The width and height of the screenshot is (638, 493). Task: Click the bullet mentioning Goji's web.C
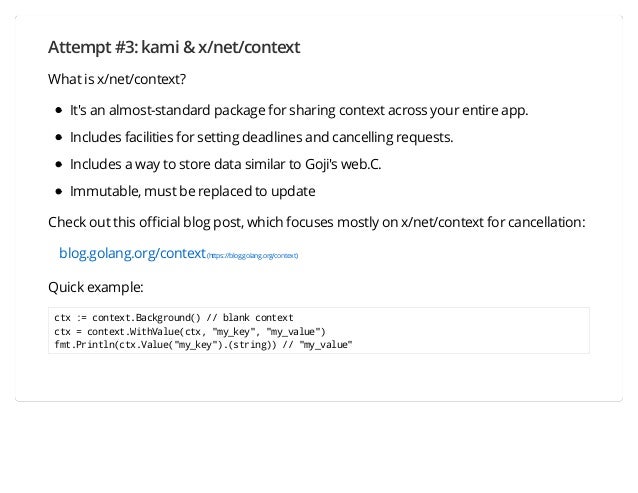tap(225, 164)
